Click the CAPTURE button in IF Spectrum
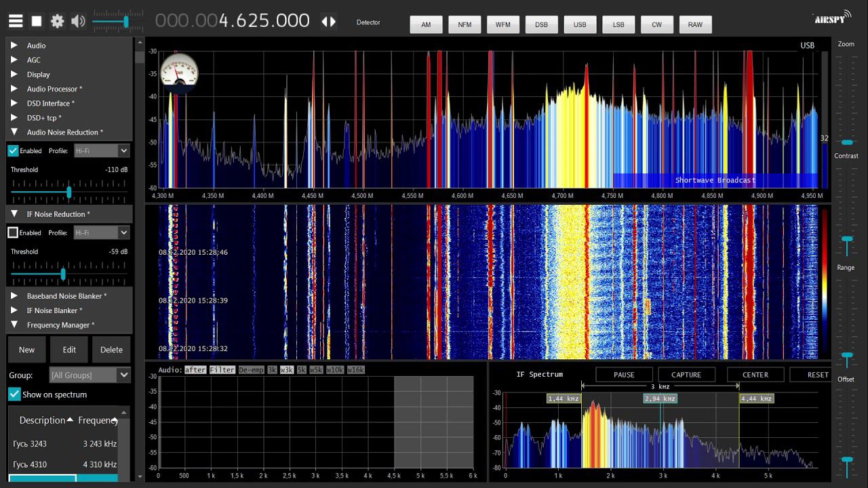This screenshot has width=868, height=488. click(x=686, y=375)
